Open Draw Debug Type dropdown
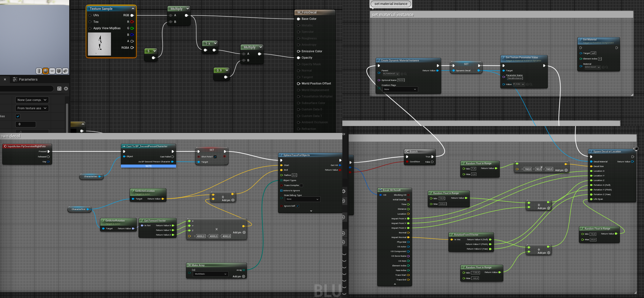 coord(302,199)
